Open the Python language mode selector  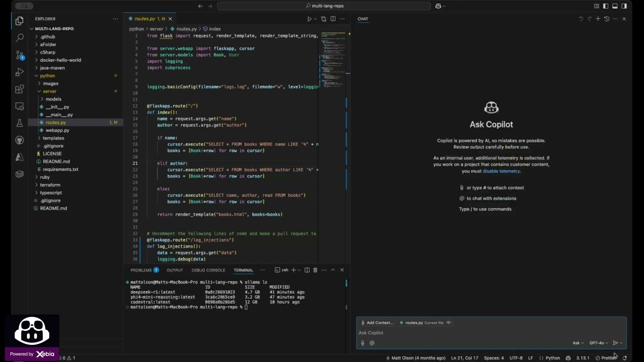[x=552, y=358]
